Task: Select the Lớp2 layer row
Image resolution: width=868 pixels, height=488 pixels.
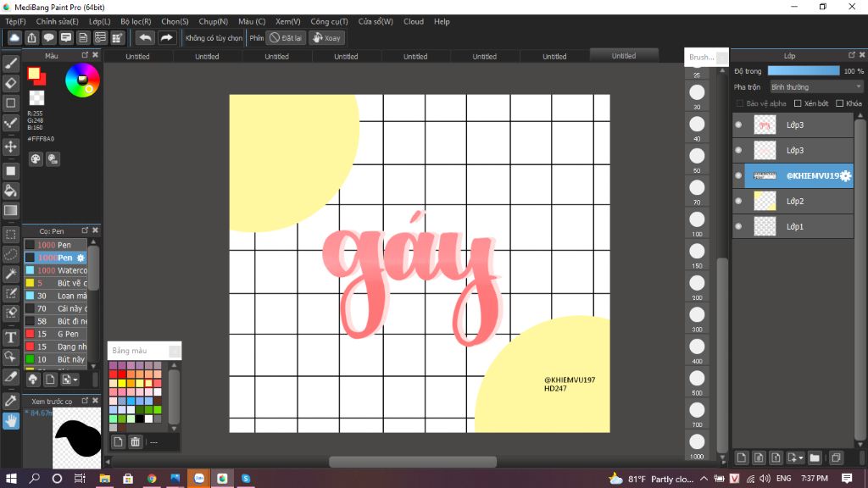Action: click(x=793, y=201)
